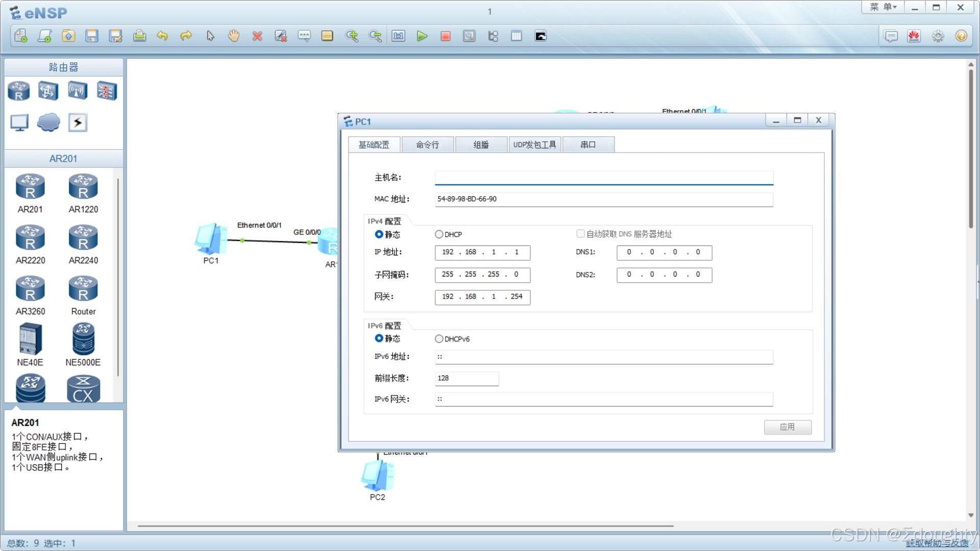Click the IPv6 网关 input field
The height and width of the screenshot is (551, 980).
click(x=604, y=399)
